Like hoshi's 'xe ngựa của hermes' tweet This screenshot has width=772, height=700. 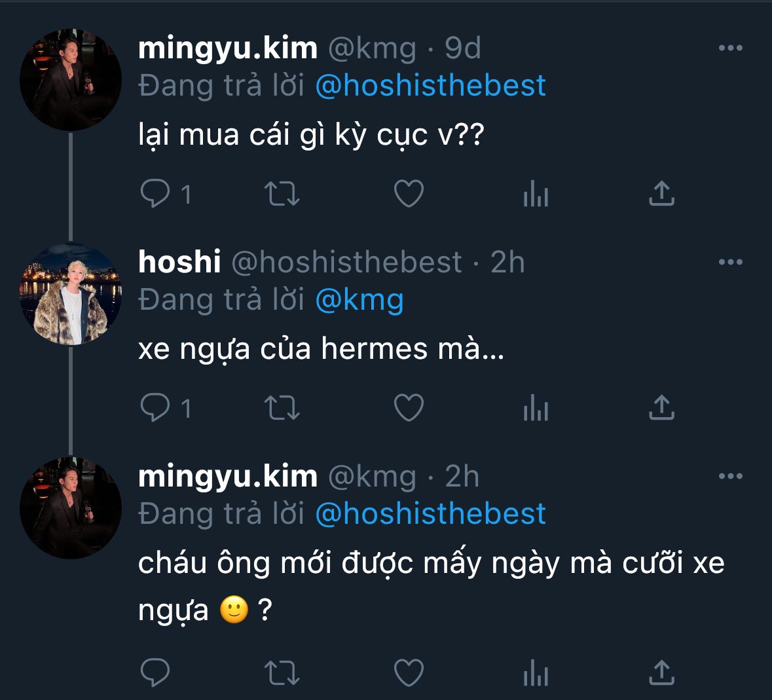(409, 408)
